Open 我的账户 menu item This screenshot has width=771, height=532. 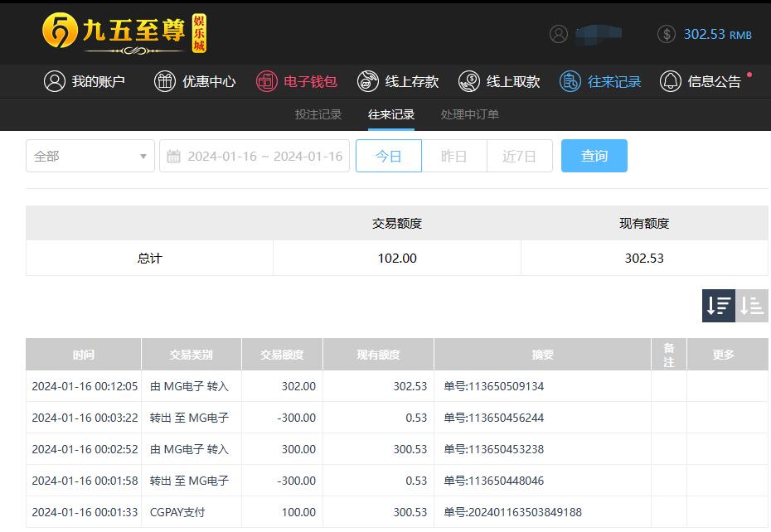coord(85,81)
